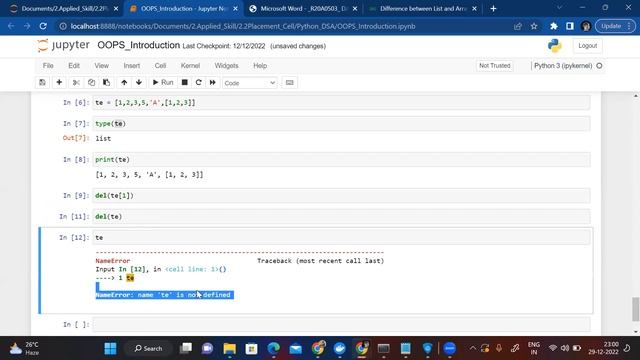Open Microsoft Edge from the taskbar
Screen dimensions: 640x360
click(273, 349)
